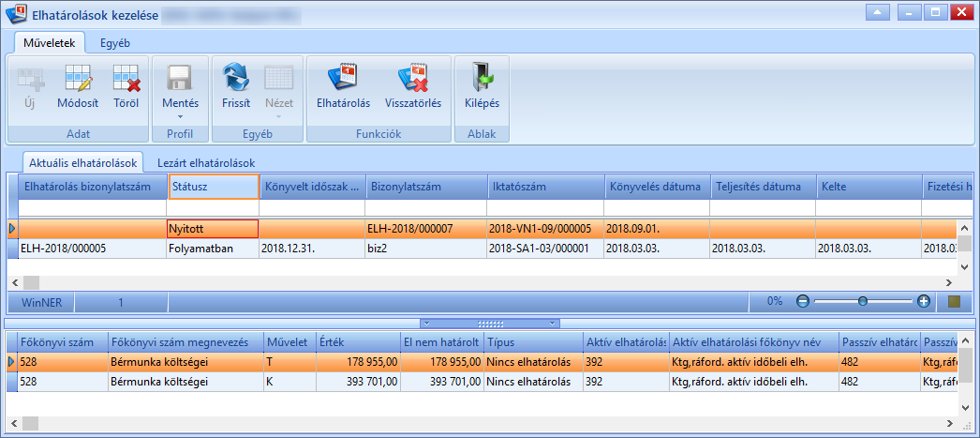
Task: Click the Visszatörlés icon
Action: [413, 78]
